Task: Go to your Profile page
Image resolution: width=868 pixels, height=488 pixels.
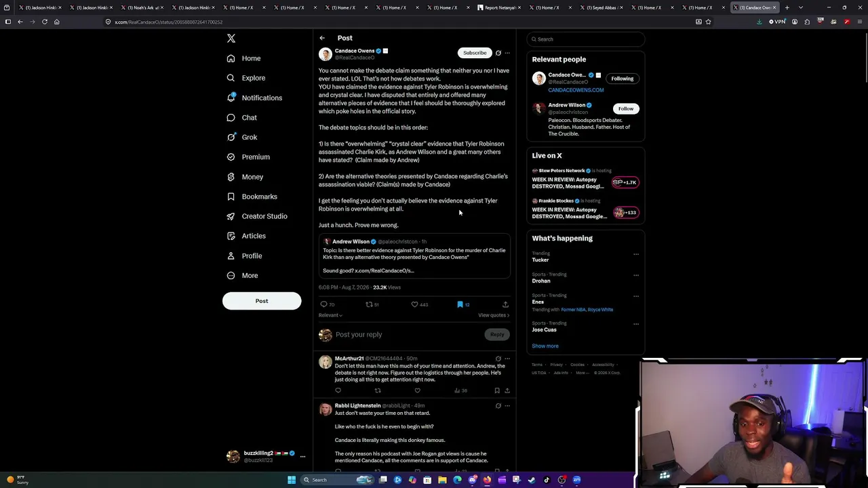Action: click(x=244, y=256)
